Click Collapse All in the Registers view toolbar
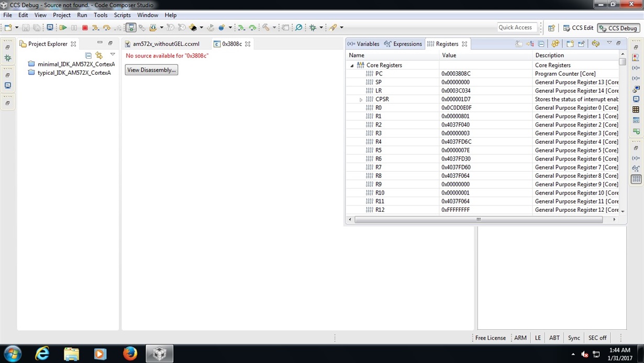The width and height of the screenshot is (644, 363). pyautogui.click(x=541, y=44)
